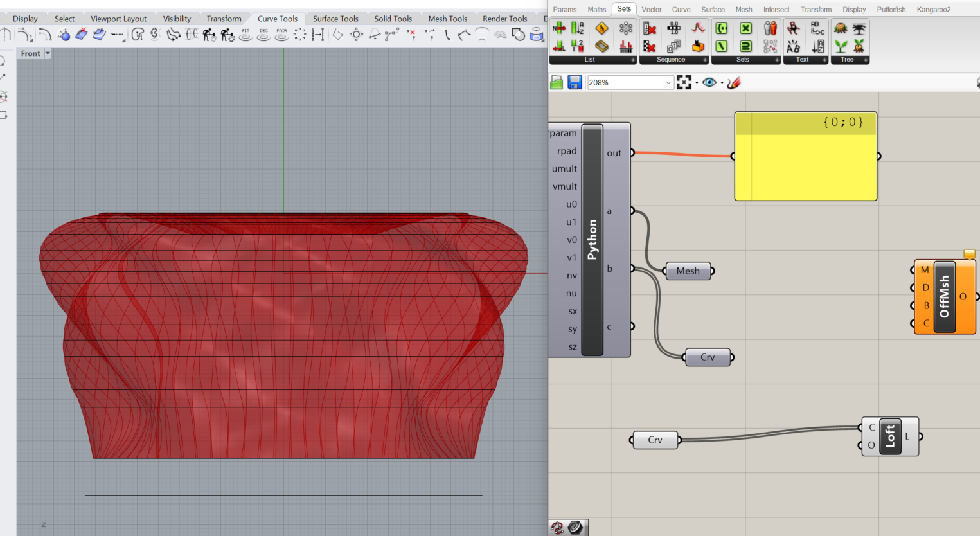Click the two people figures icon in the Sets panel
This screenshot has height=536, width=980.
pos(770,28)
